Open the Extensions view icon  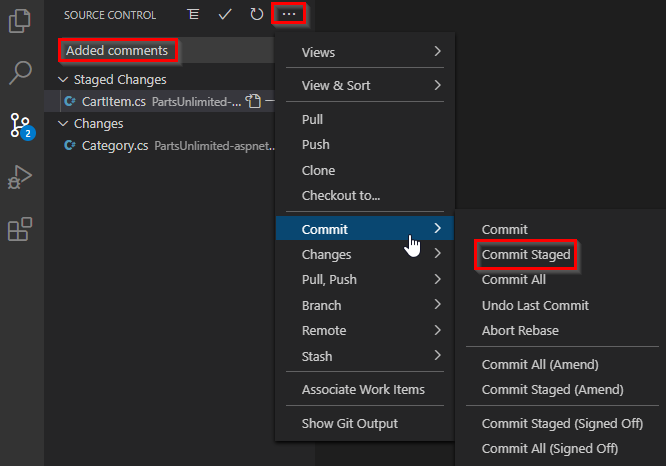pos(20,230)
